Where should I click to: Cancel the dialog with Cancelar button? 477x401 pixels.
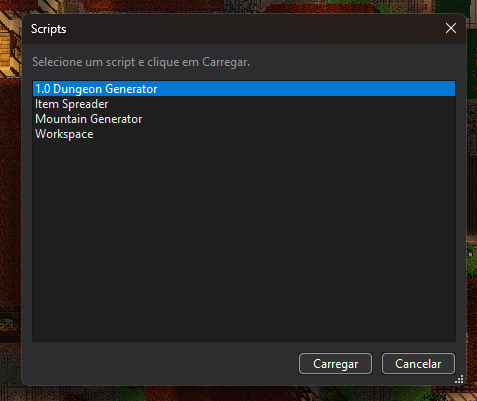[x=418, y=364]
